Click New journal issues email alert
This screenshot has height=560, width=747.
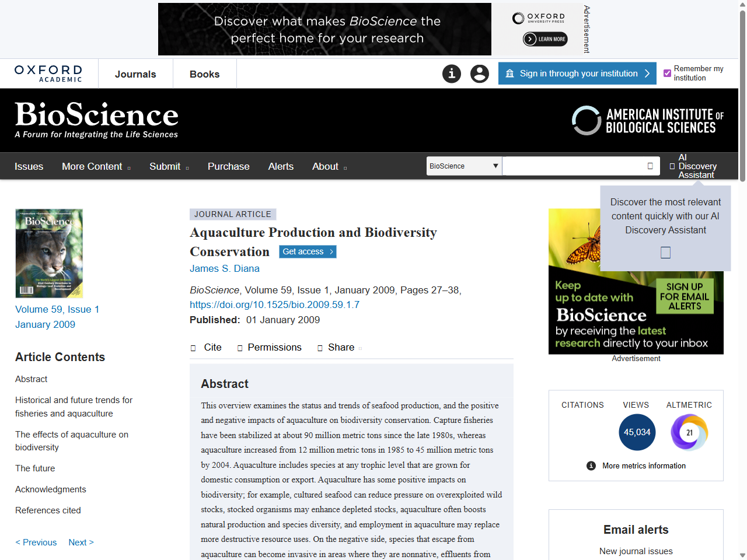(636, 551)
